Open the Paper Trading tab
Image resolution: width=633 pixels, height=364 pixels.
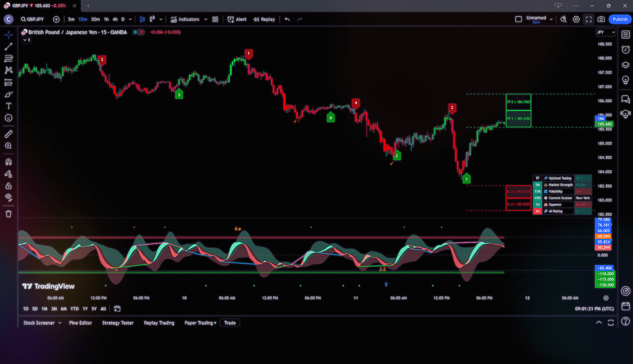200,323
